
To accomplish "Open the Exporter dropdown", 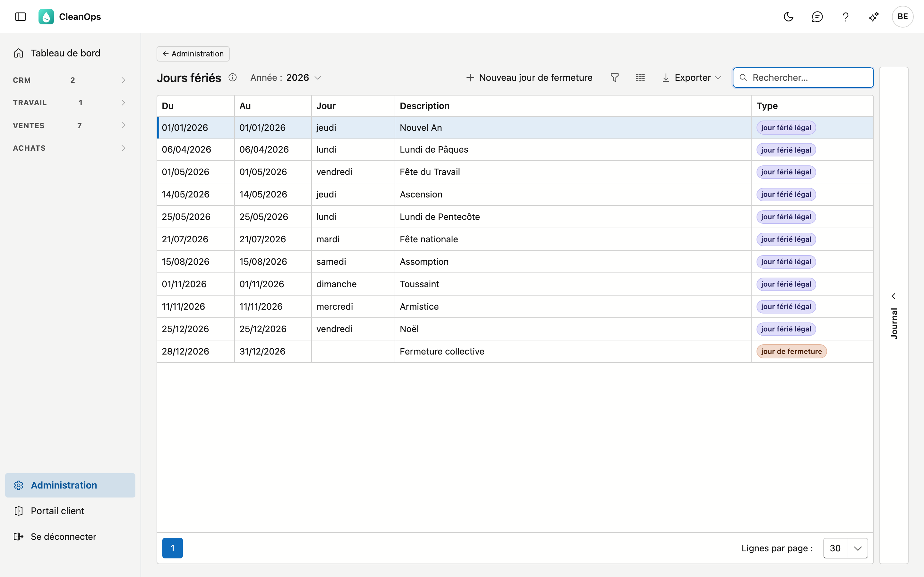I will click(691, 78).
